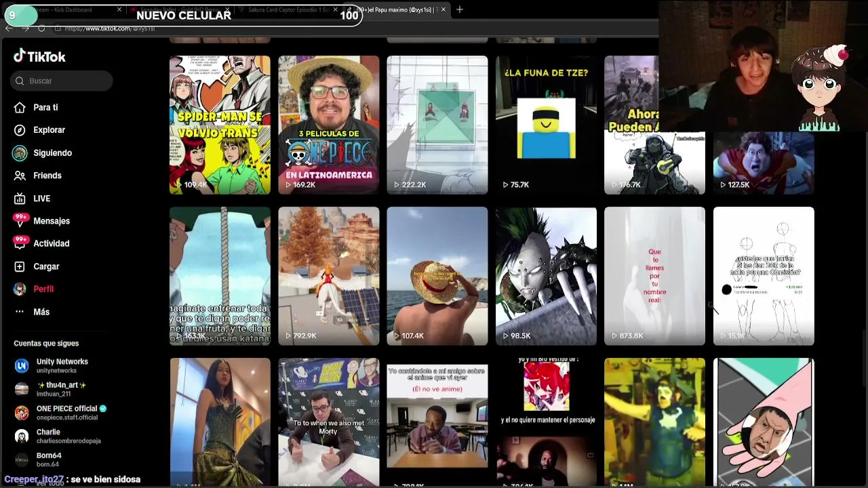Click the Cargar plus icon
868x488 pixels.
(x=20, y=266)
